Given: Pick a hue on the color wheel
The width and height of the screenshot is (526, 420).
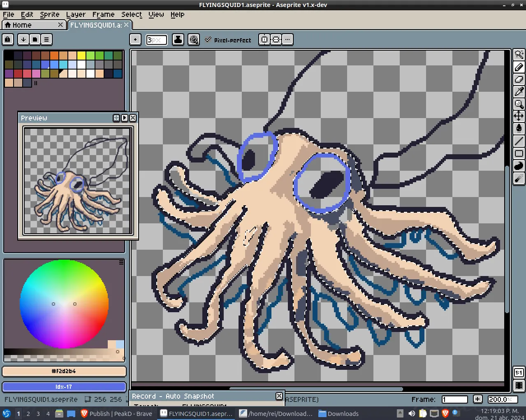Looking at the screenshot, I should tap(64, 304).
